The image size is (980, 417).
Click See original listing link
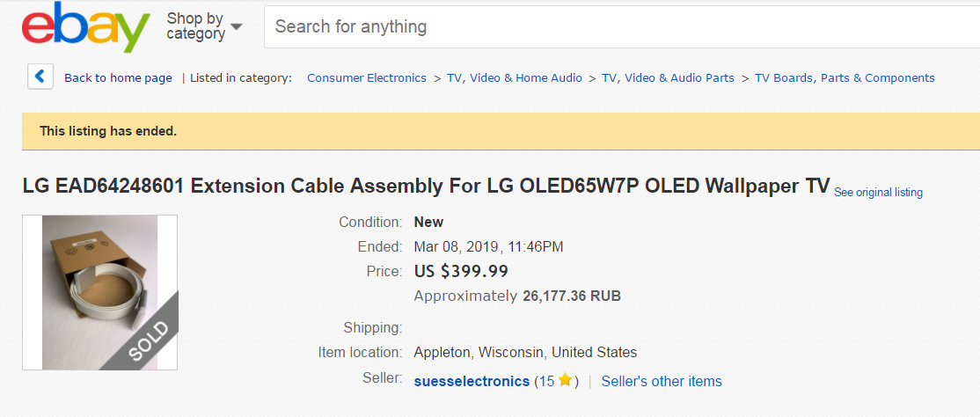coord(878,192)
